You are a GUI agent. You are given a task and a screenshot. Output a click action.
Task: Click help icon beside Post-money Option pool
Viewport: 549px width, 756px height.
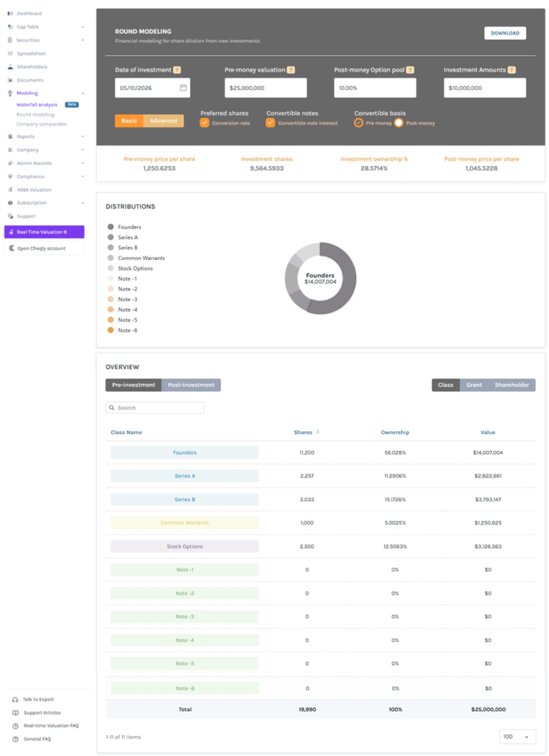(x=410, y=70)
